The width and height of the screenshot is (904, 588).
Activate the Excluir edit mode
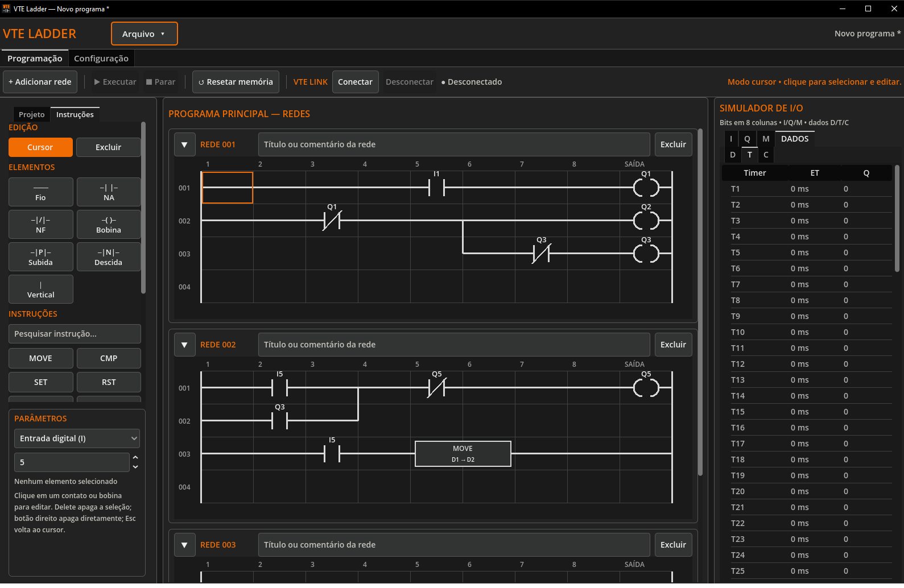point(109,147)
